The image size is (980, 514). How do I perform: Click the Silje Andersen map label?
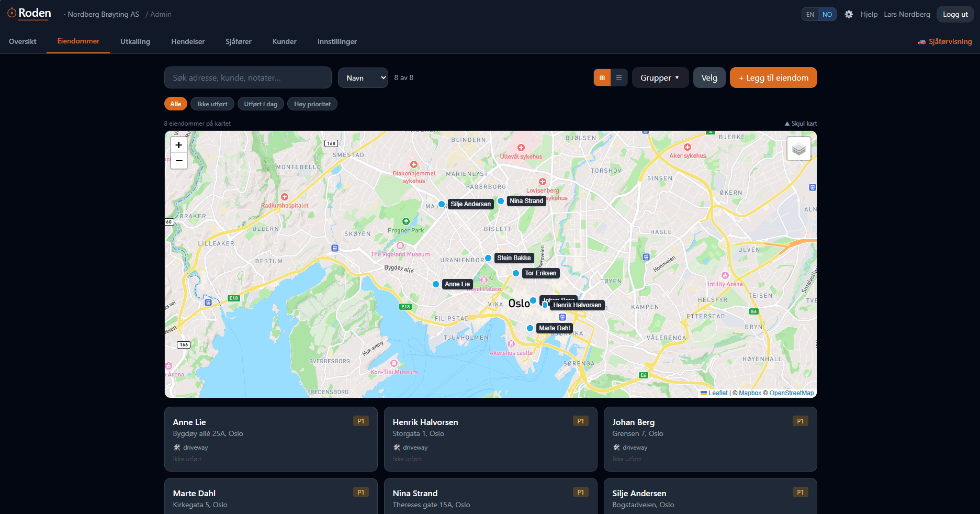[x=471, y=204]
